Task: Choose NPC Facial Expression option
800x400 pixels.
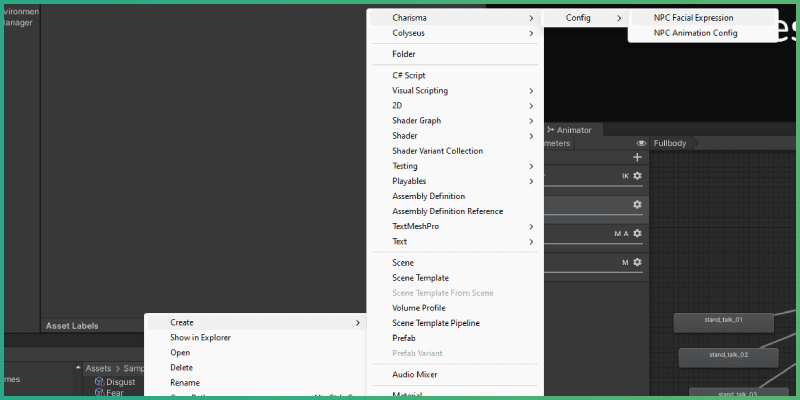Action: 693,18
